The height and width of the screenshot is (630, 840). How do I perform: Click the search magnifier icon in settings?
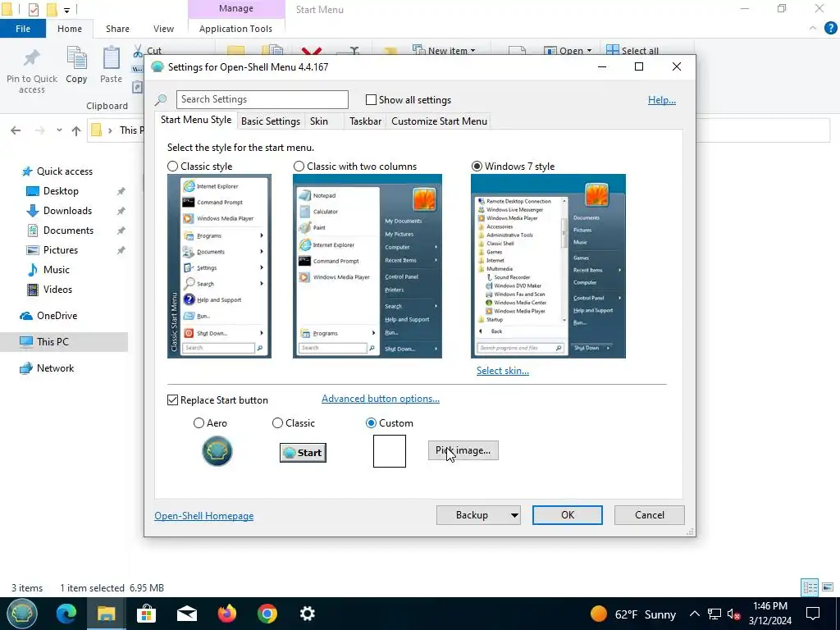161,99
